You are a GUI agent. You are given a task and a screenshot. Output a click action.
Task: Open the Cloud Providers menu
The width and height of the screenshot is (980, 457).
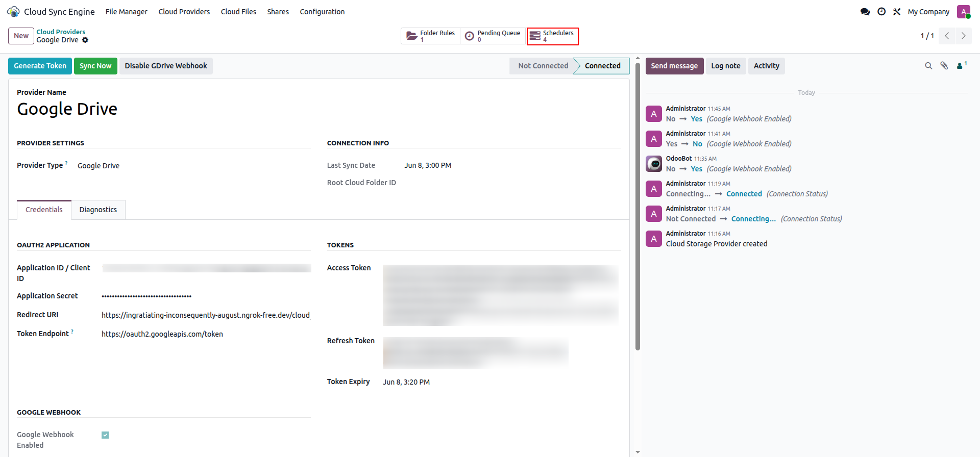[x=184, y=12]
